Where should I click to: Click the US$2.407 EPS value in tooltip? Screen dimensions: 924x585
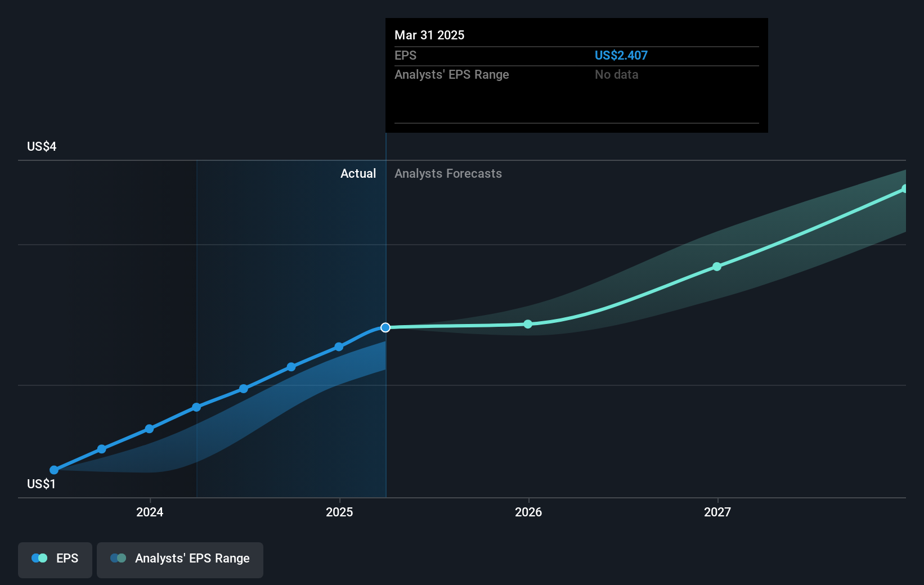tap(621, 56)
